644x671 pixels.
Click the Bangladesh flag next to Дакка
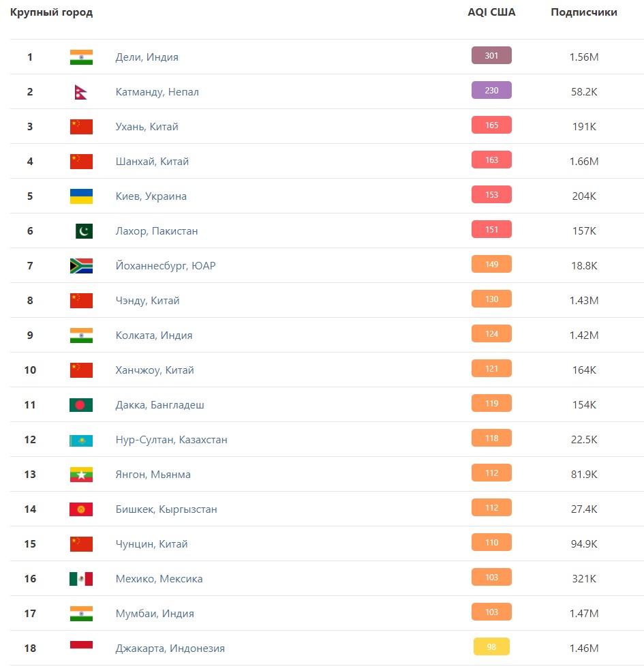point(81,405)
